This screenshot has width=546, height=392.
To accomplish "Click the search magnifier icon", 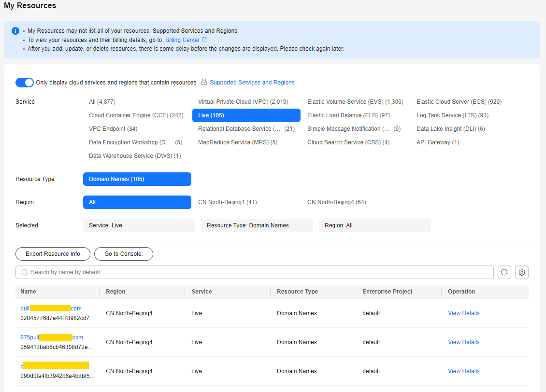I will coord(25,272).
